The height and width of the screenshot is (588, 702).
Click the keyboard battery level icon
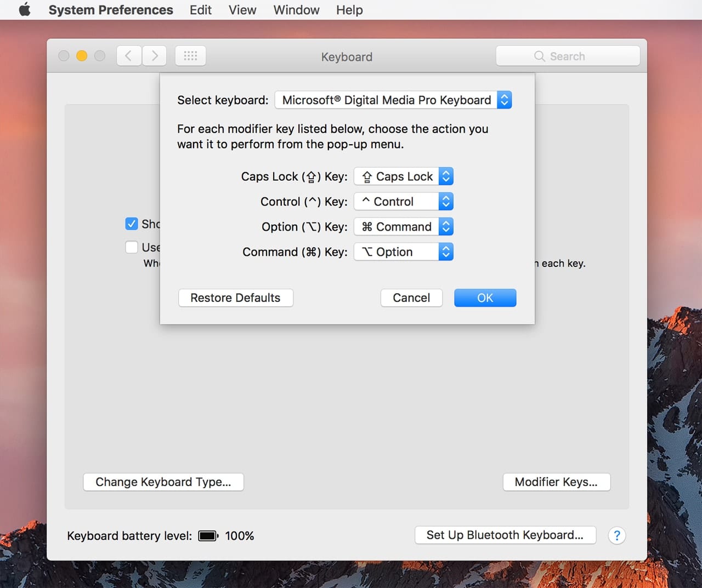click(x=208, y=536)
